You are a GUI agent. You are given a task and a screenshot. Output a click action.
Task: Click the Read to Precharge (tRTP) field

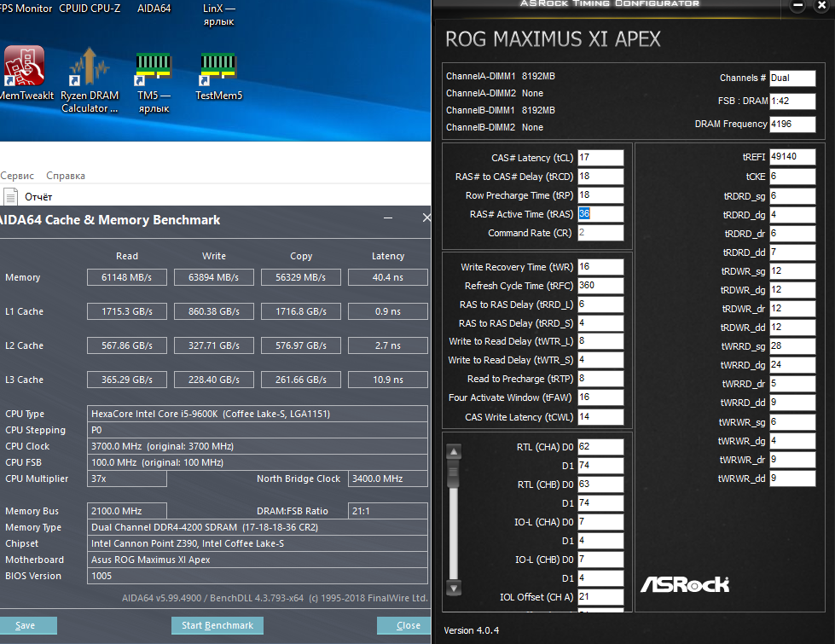[600, 379]
